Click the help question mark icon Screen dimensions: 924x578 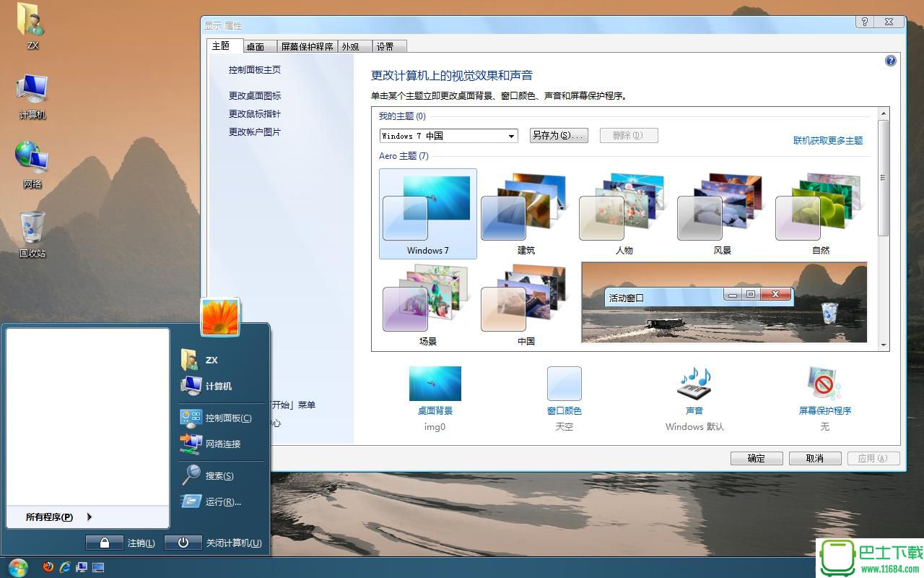(891, 61)
